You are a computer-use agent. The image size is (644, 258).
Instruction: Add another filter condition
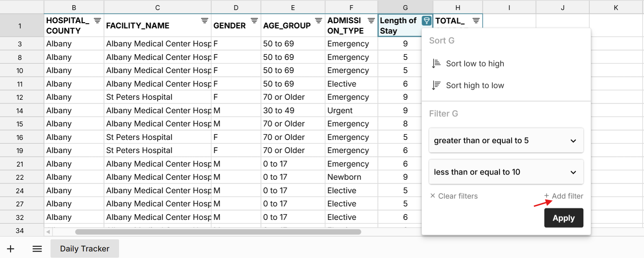tap(564, 196)
